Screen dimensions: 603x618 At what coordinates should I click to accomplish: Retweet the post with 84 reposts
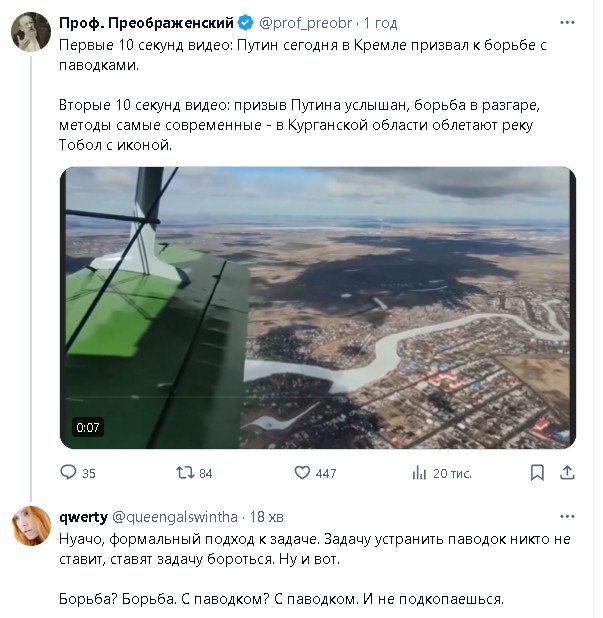(185, 473)
